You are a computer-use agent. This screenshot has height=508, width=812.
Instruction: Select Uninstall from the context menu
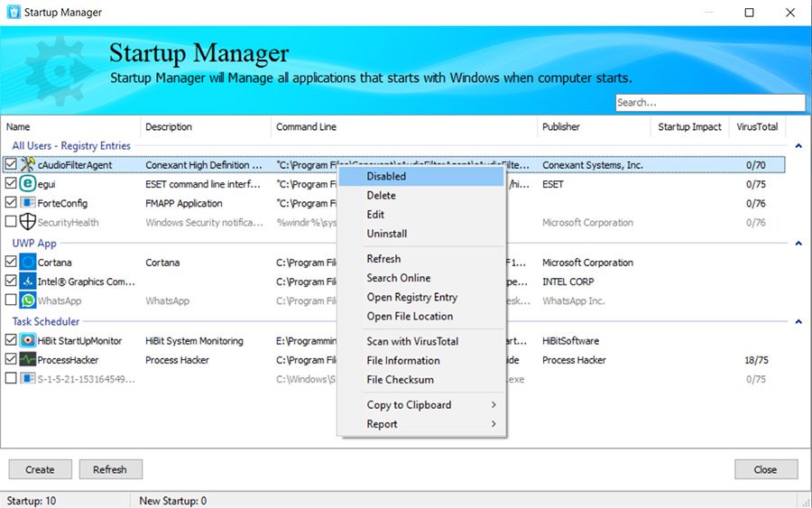421,234
